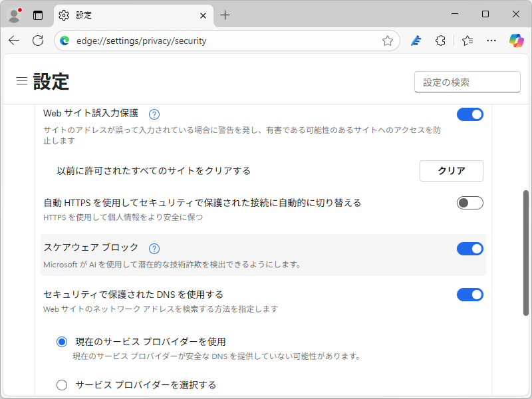Click the 設定の検索 search box
The image size is (532, 399).
click(467, 82)
